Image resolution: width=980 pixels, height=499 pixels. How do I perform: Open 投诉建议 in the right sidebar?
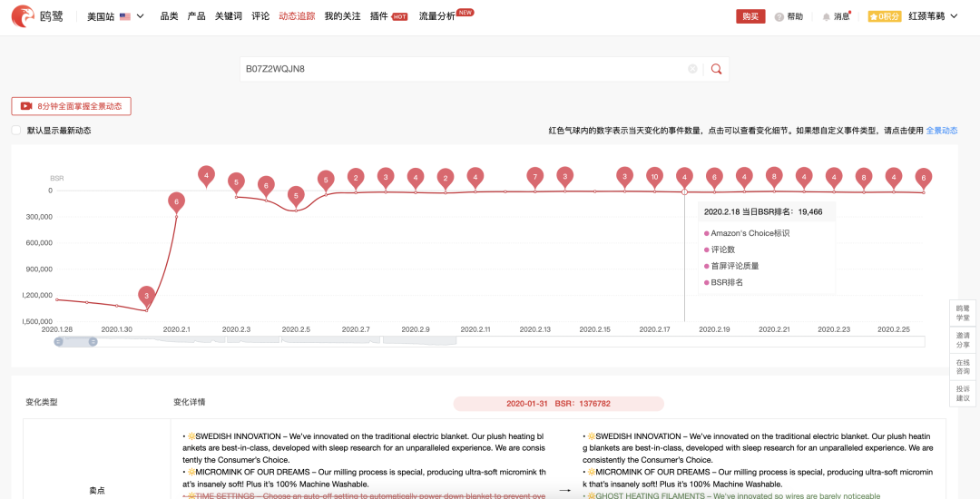coord(963,394)
